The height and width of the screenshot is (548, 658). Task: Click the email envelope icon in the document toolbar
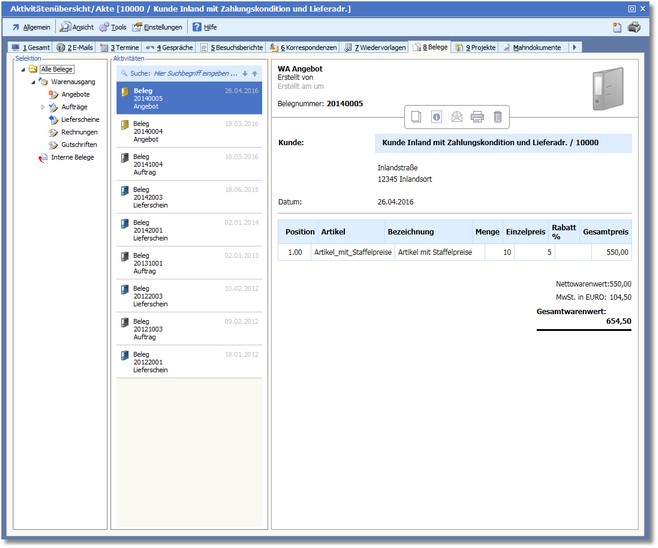click(x=457, y=117)
